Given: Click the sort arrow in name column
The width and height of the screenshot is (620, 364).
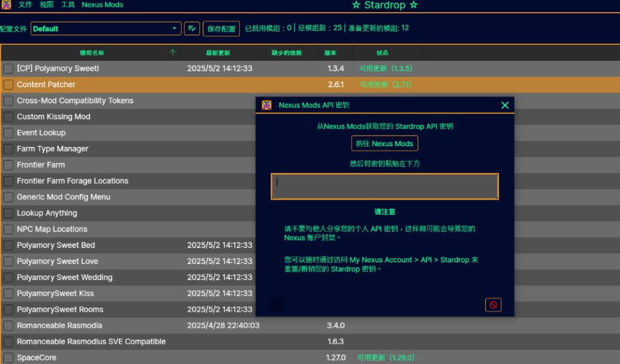Looking at the screenshot, I should pyautogui.click(x=172, y=53).
